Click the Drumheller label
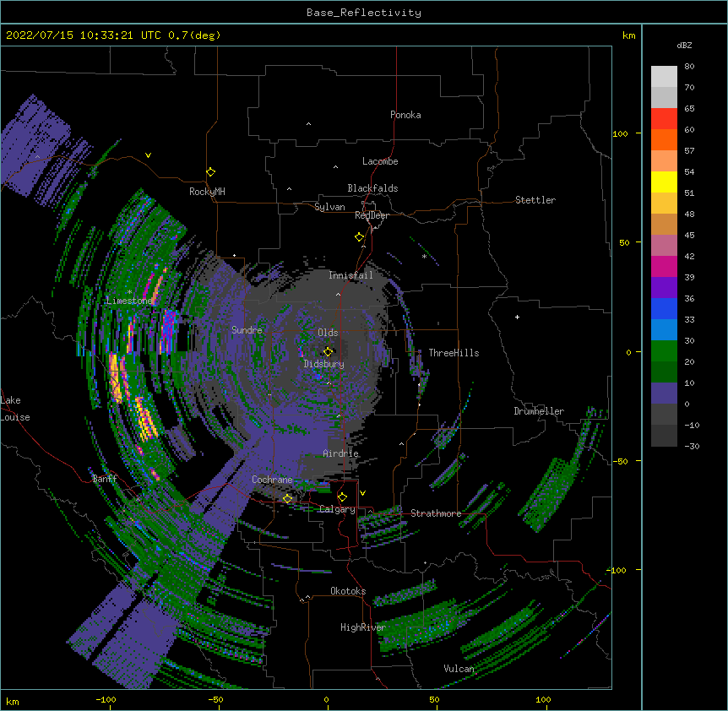 point(539,411)
